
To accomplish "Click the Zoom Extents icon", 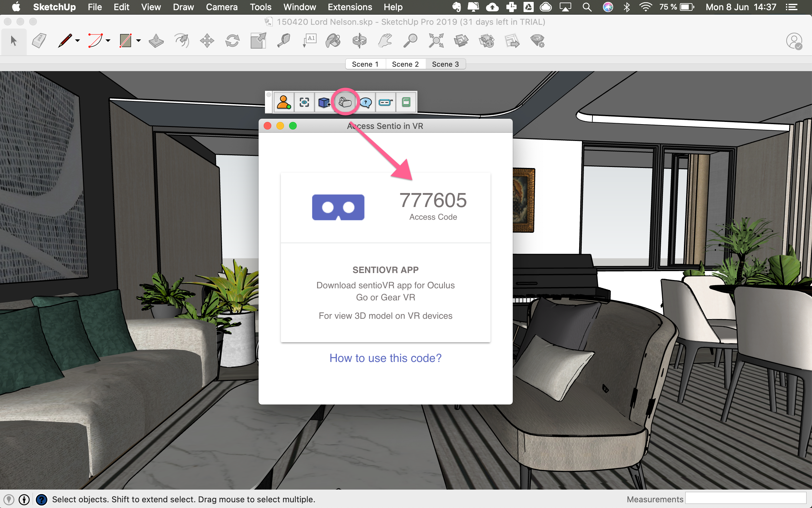I will coord(436,41).
